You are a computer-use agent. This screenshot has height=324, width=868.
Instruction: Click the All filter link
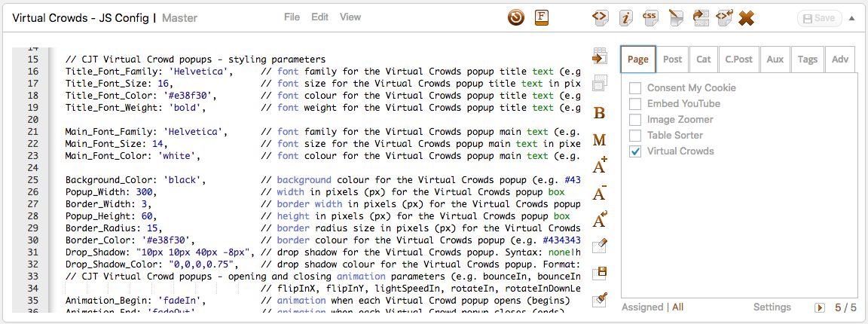click(x=677, y=307)
